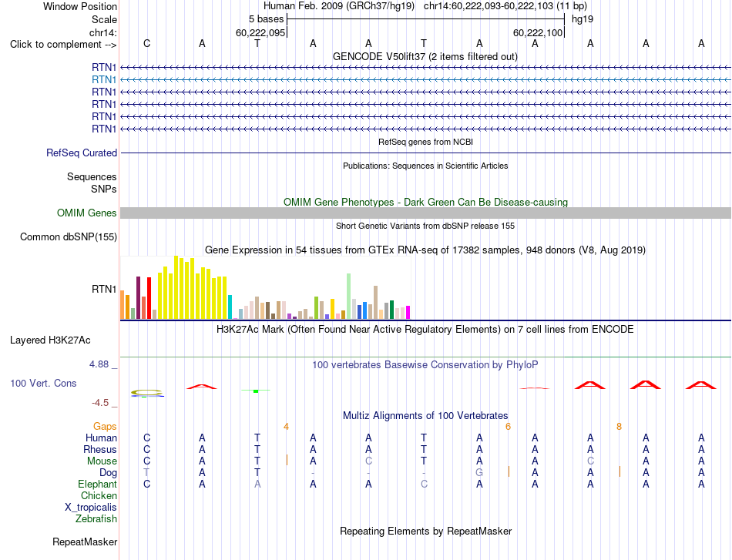Click the Gaps row label
The image size is (732, 560).
(105, 427)
